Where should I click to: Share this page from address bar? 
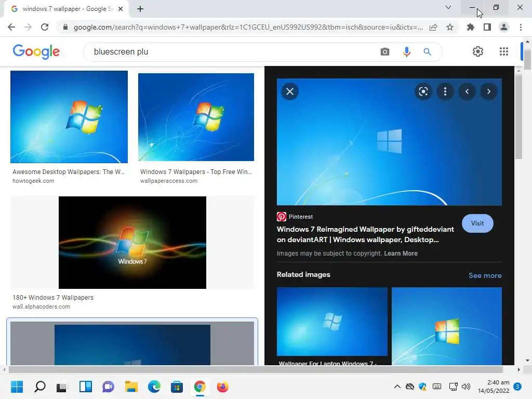(x=433, y=27)
